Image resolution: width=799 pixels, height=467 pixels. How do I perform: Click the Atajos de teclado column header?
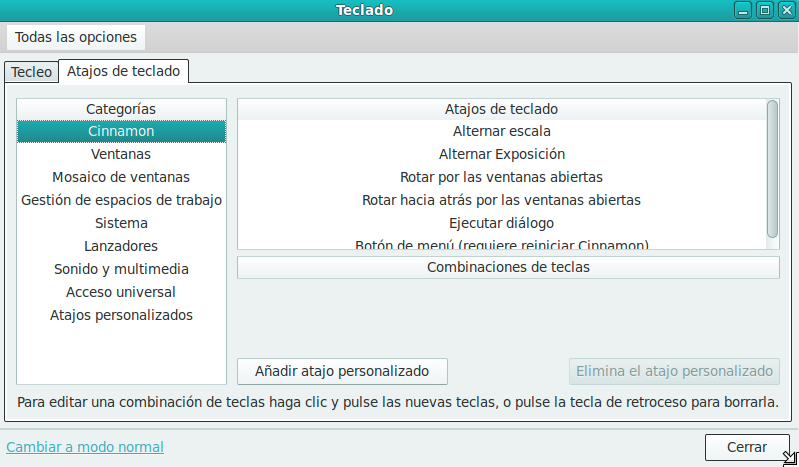pos(501,109)
